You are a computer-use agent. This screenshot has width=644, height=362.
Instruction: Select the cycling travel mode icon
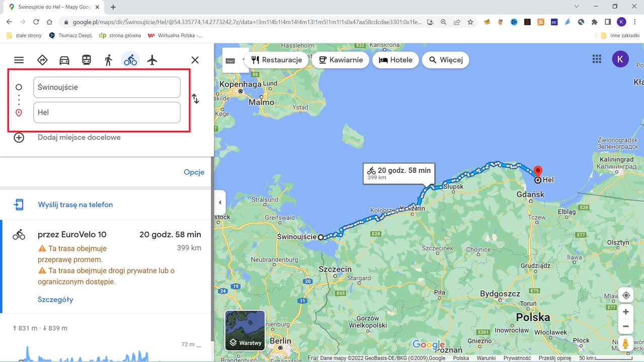tap(130, 59)
